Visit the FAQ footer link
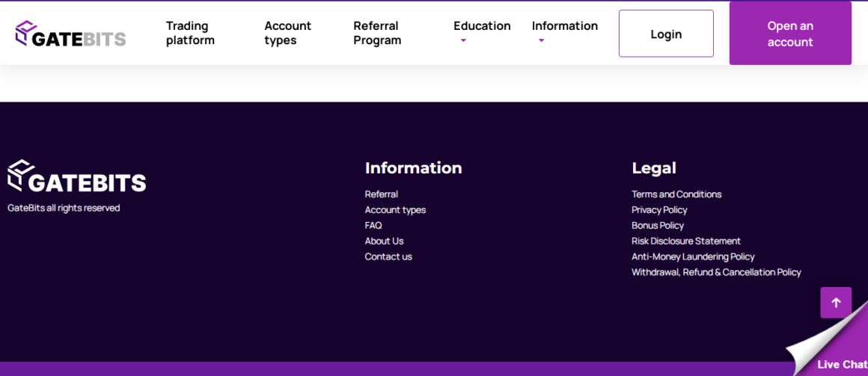868x376 pixels. point(373,225)
